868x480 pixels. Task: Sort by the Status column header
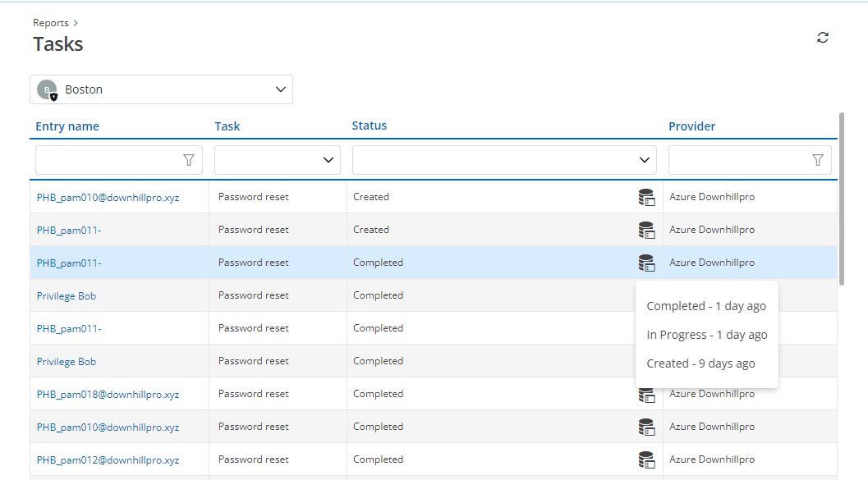(x=369, y=126)
